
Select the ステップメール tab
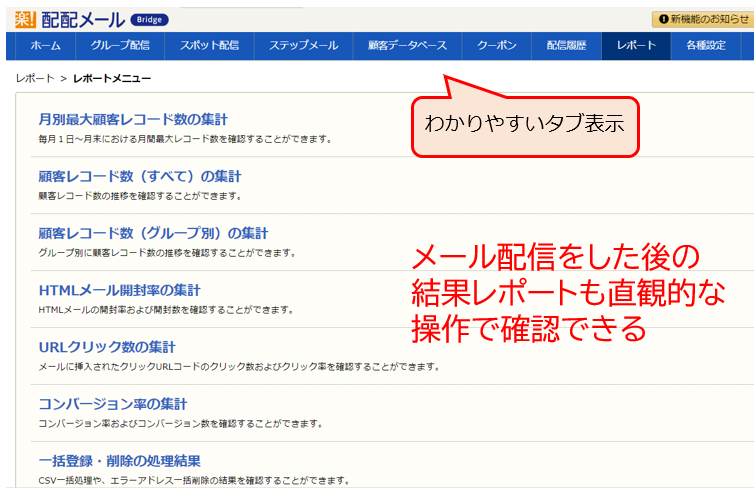[x=303, y=46]
